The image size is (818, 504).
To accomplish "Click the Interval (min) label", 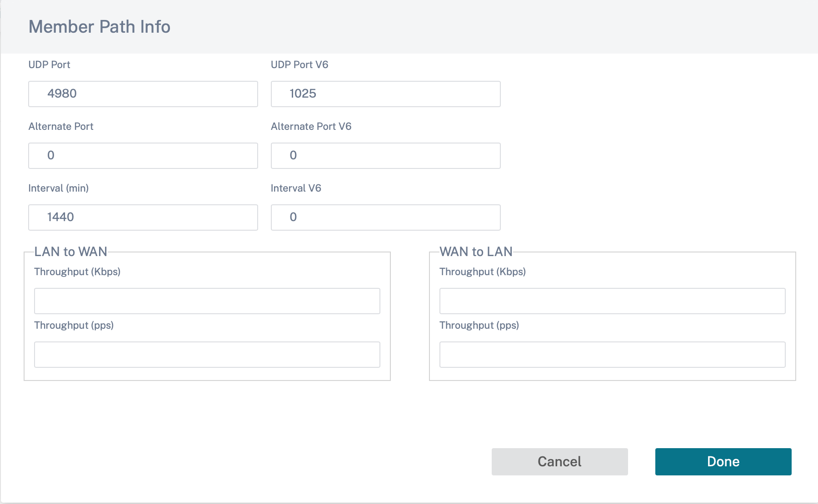I will coord(59,188).
